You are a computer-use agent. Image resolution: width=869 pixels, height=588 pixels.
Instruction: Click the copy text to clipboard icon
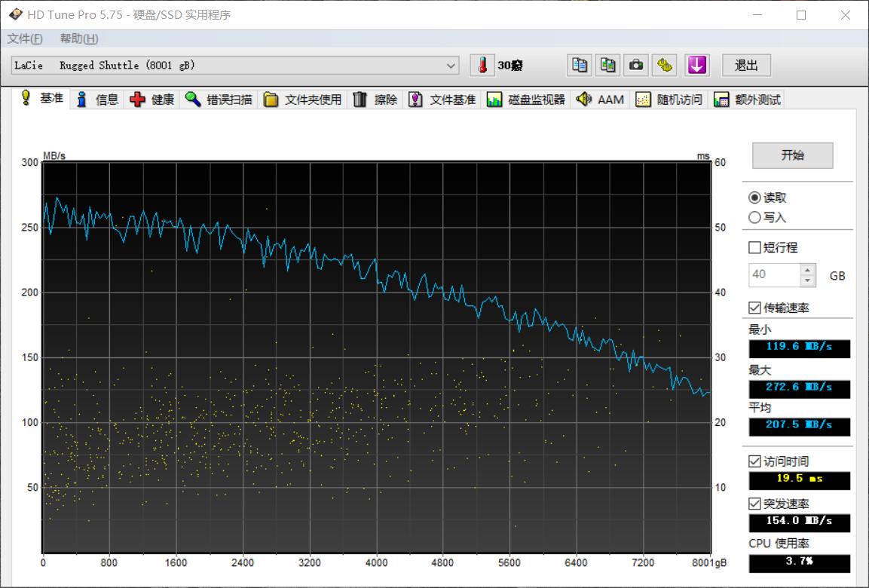(x=580, y=66)
